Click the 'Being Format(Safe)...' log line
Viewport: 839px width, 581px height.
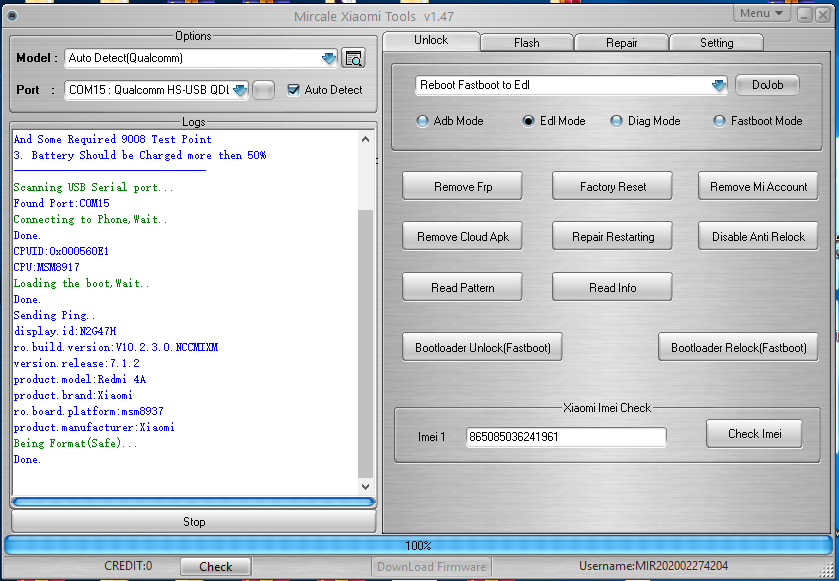[x=75, y=444]
